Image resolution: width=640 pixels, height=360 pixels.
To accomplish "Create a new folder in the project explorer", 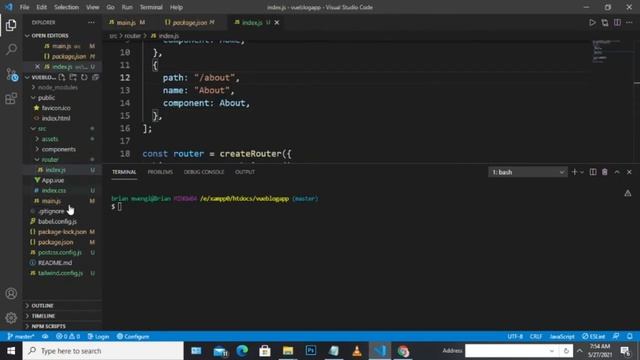I will (73, 77).
